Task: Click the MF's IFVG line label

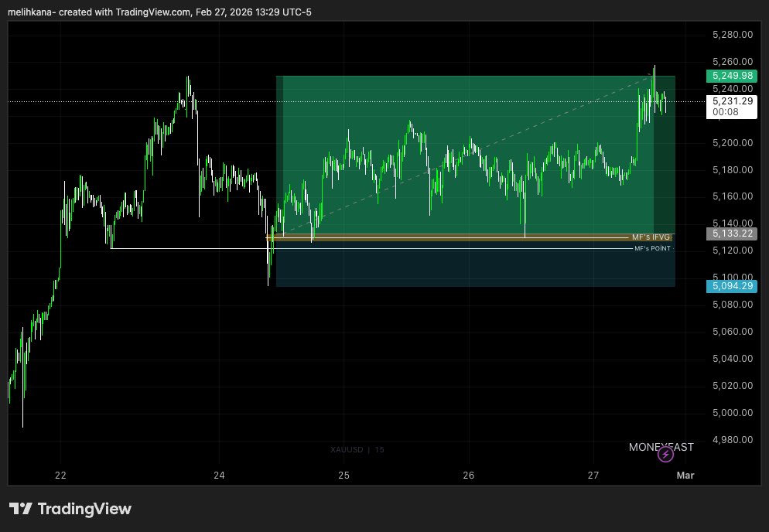Action: coord(651,237)
